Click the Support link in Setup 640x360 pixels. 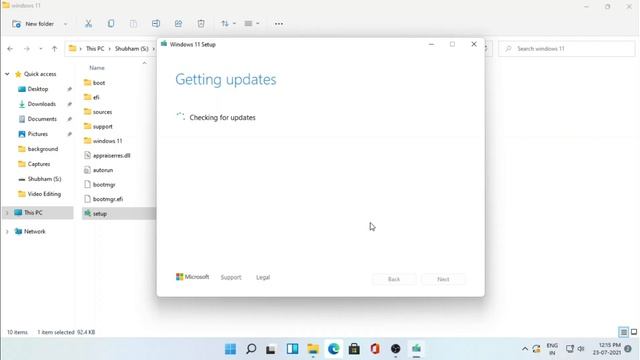point(231,277)
